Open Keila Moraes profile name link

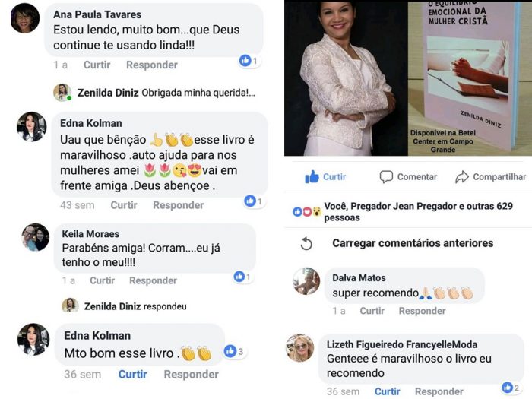[x=90, y=234]
